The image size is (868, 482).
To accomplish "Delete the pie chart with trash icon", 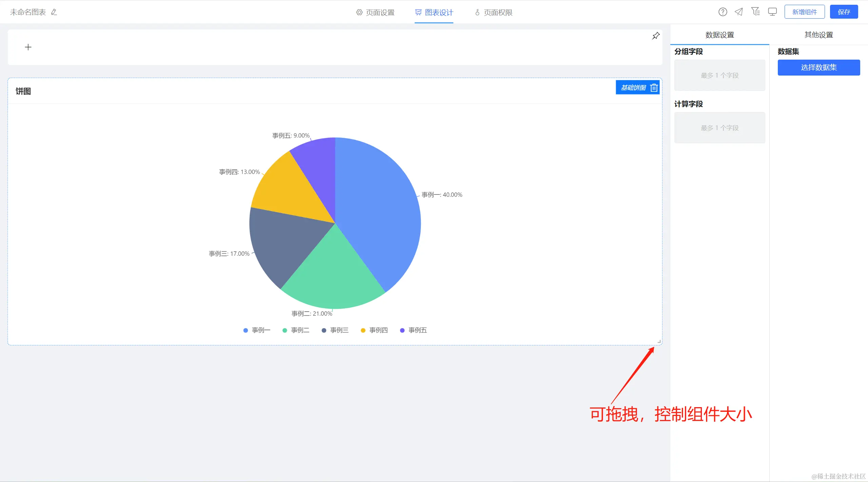I will [654, 88].
